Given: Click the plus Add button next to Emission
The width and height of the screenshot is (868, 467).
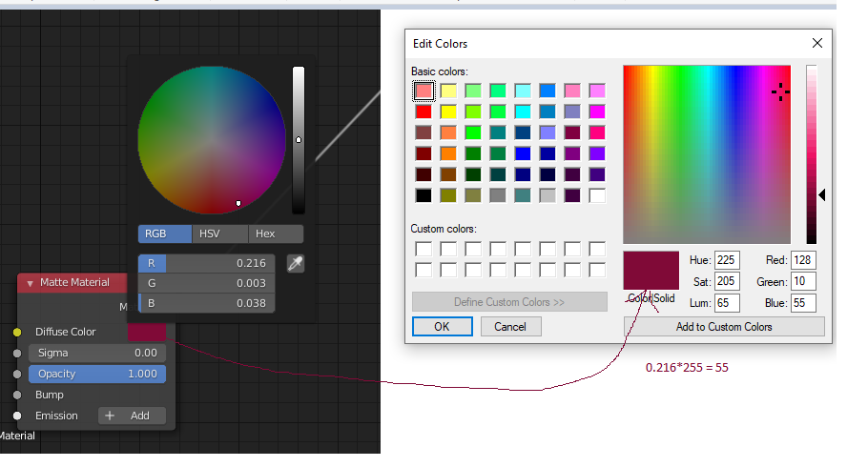Looking at the screenshot, I should click(132, 416).
